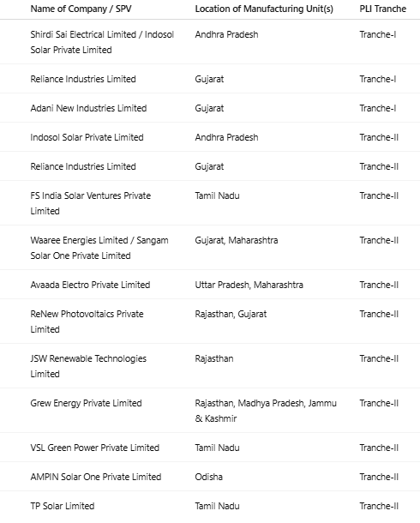The image size is (420, 523).
Task: Click Uttar Pradesh, Maharashtra location cell
Action: (x=249, y=285)
